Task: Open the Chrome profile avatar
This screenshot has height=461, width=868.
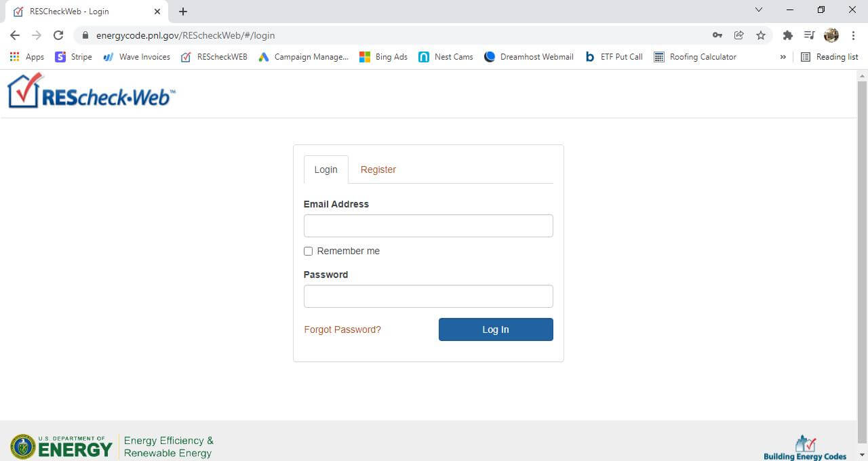Action: click(831, 35)
